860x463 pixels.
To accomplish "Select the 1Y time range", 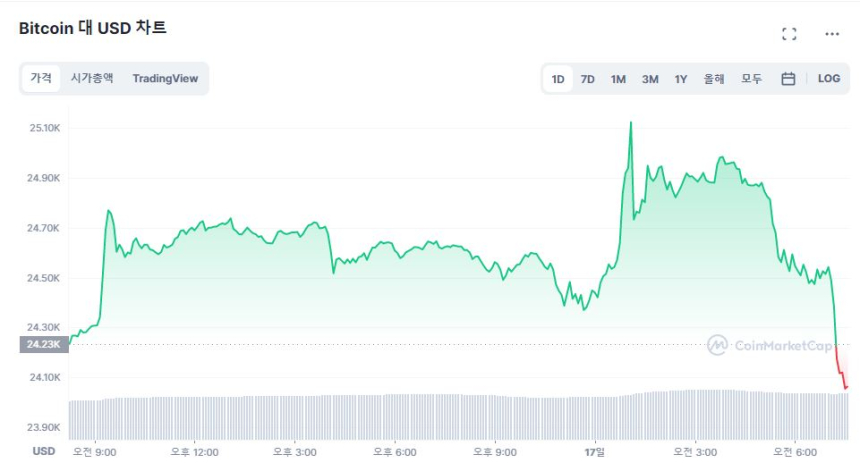I will click(x=681, y=79).
